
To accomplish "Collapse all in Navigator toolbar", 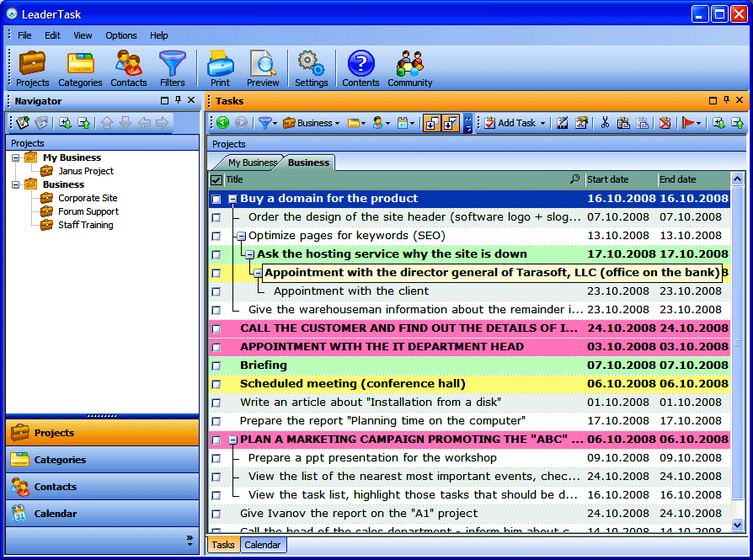I will click(84, 123).
